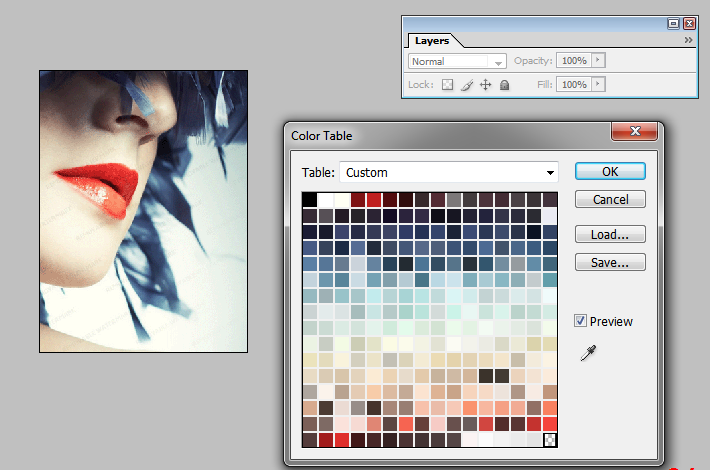The image size is (710, 470).
Task: Click the lock all padlock icon
Action: click(504, 85)
